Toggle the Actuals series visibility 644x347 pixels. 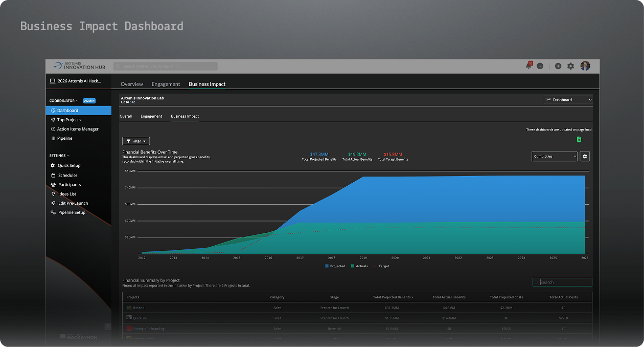359,266
